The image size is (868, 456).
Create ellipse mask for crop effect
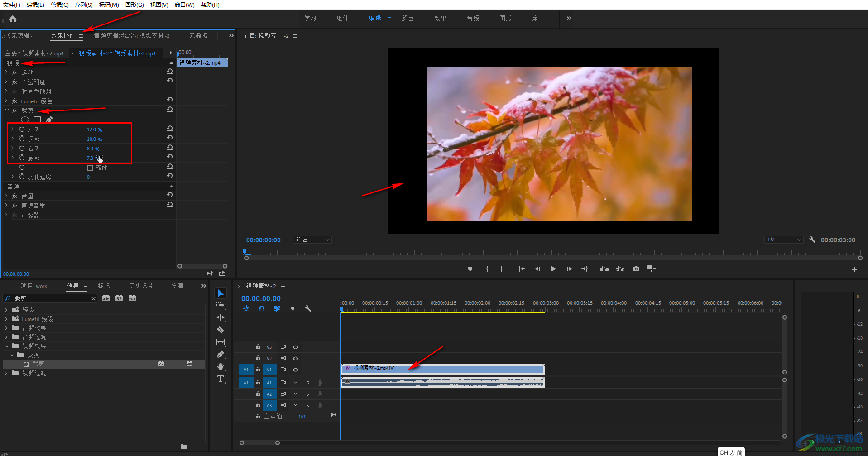tap(25, 120)
